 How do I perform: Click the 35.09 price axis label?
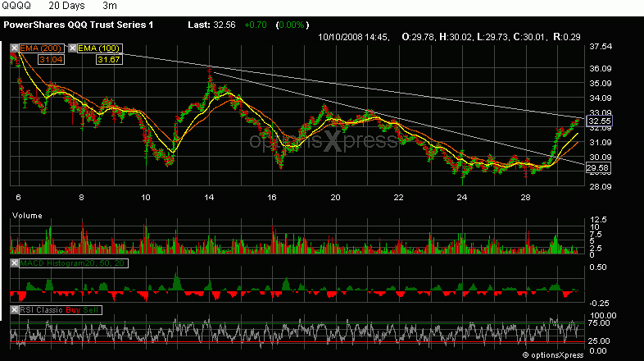click(x=601, y=84)
